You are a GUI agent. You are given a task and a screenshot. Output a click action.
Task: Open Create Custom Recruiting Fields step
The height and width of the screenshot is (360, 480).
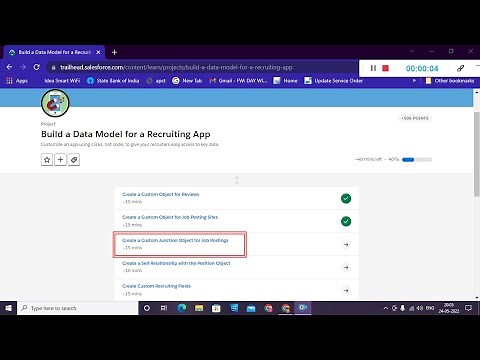point(156,286)
